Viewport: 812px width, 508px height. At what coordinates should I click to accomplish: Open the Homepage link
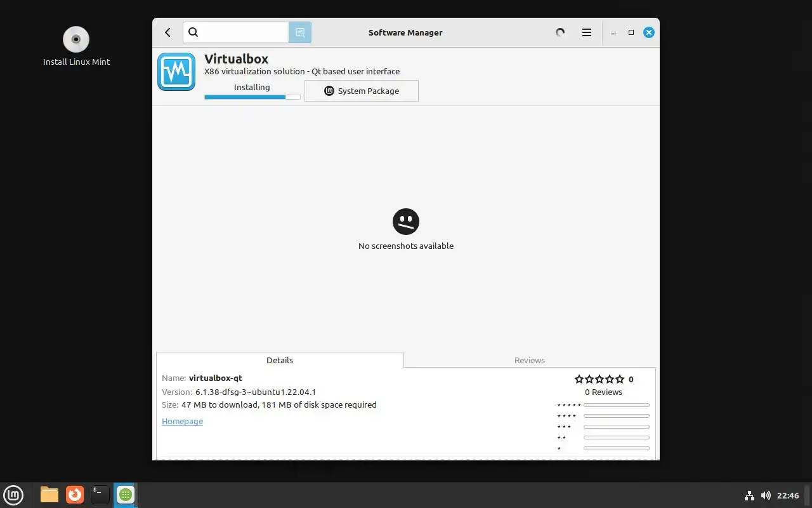click(x=182, y=421)
